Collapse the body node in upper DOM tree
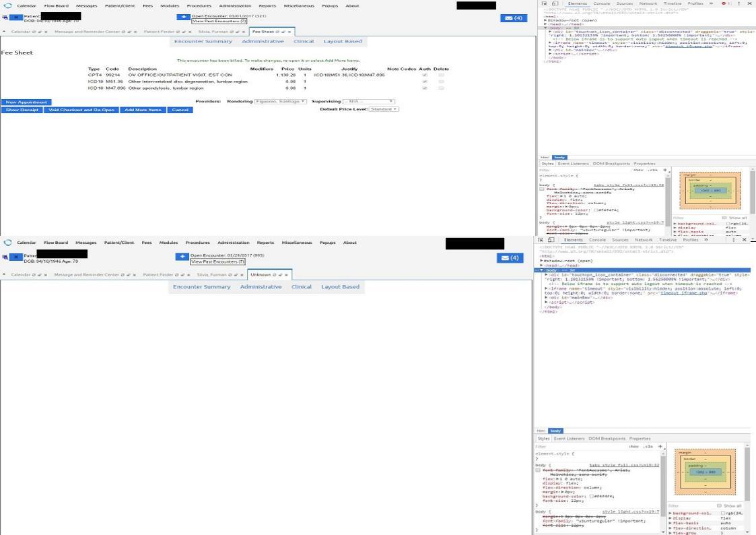 [x=545, y=28]
